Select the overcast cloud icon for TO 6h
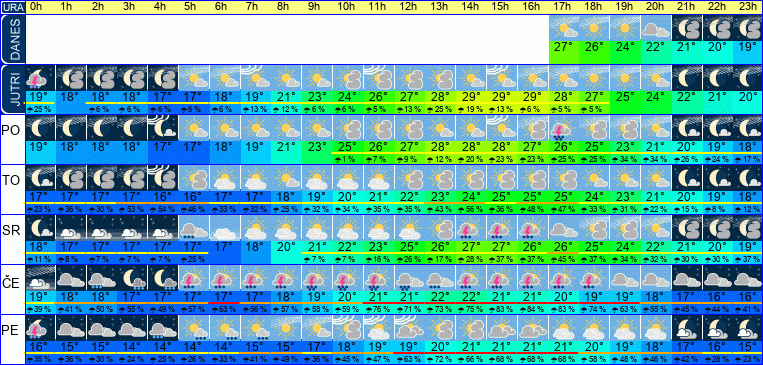This screenshot has height=365, width=763. tap(225, 178)
